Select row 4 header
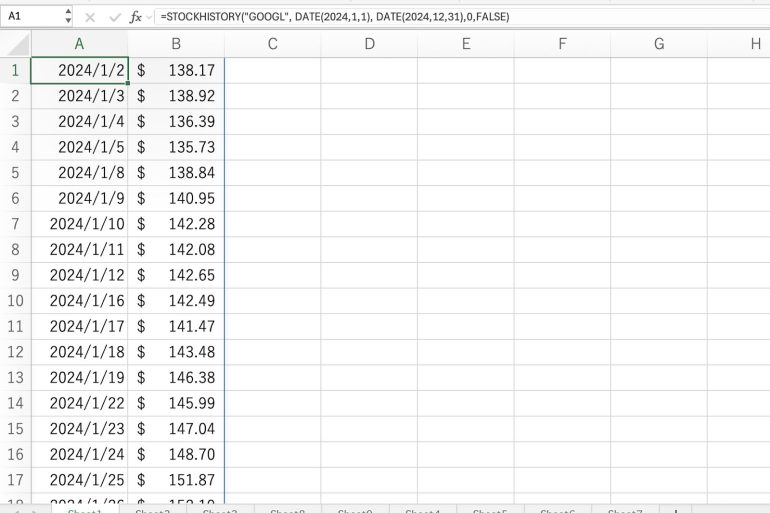Viewport: 770px width, 513px height. point(15,147)
